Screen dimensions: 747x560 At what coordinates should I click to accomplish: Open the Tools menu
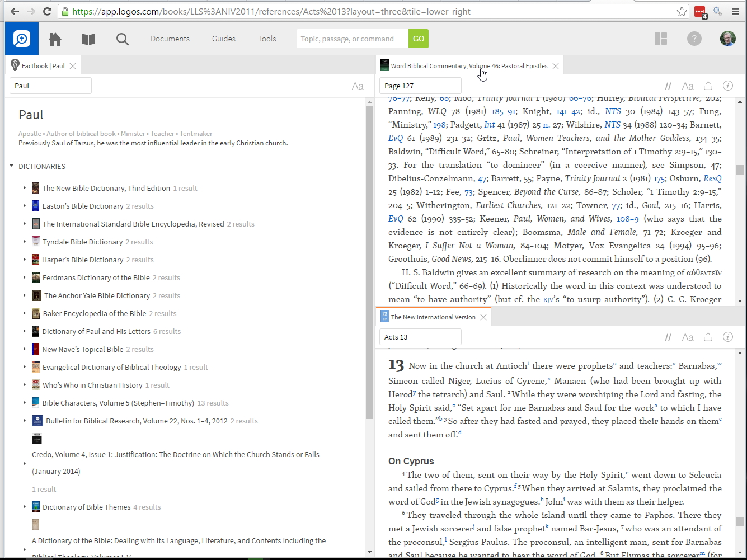267,39
